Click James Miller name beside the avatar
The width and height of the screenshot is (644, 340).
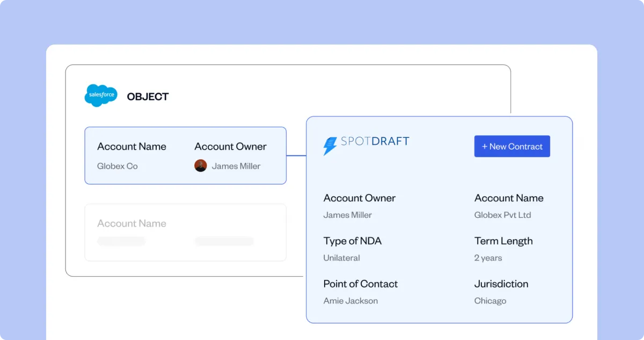[236, 166]
